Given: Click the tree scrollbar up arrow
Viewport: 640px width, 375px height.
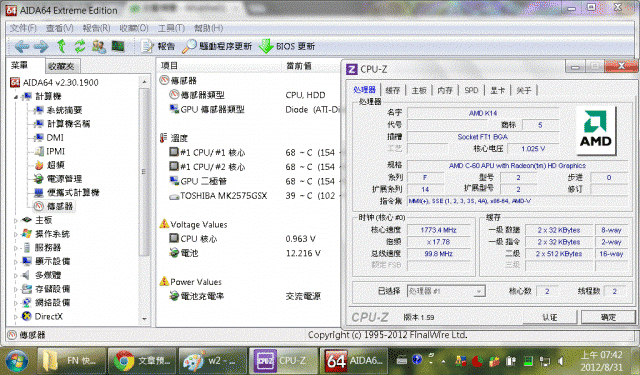Looking at the screenshot, I should (x=144, y=82).
